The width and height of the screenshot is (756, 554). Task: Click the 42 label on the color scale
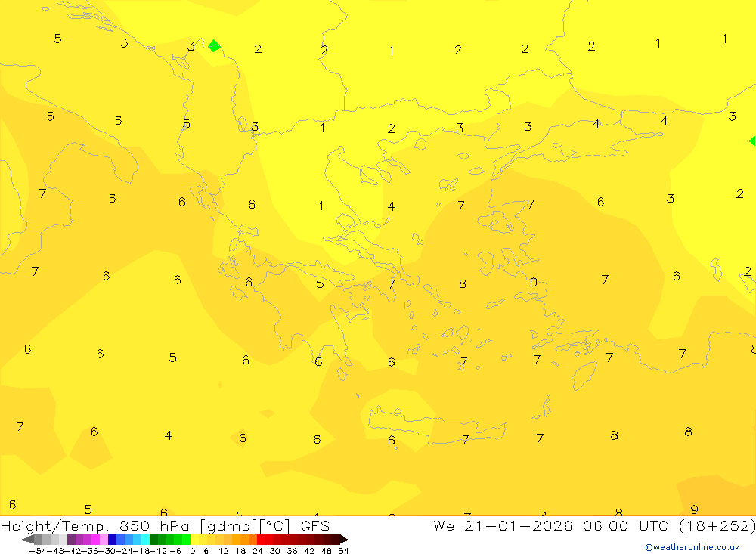[309, 551]
